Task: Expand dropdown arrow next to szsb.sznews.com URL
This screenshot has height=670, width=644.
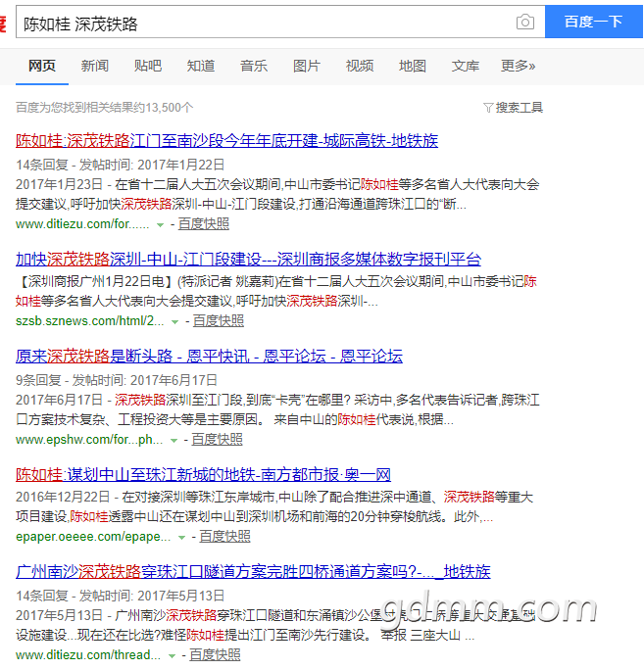Action: pyautogui.click(x=174, y=321)
